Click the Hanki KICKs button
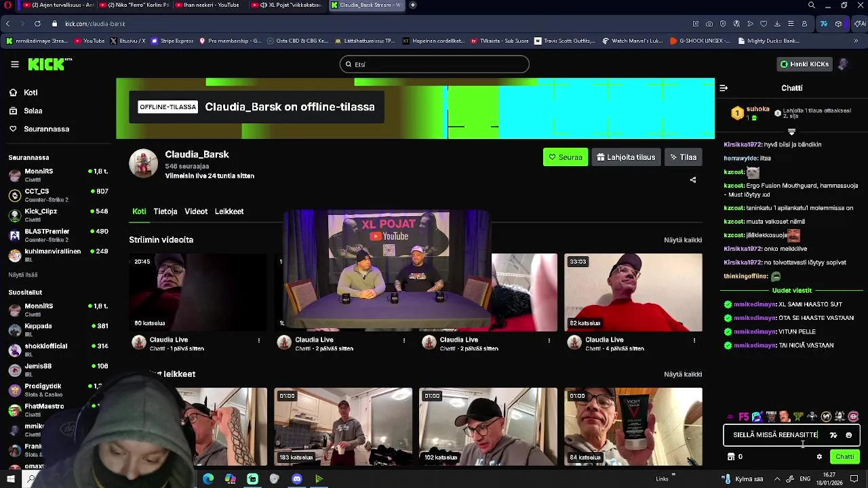Image resolution: width=868 pixels, height=488 pixels. click(805, 64)
